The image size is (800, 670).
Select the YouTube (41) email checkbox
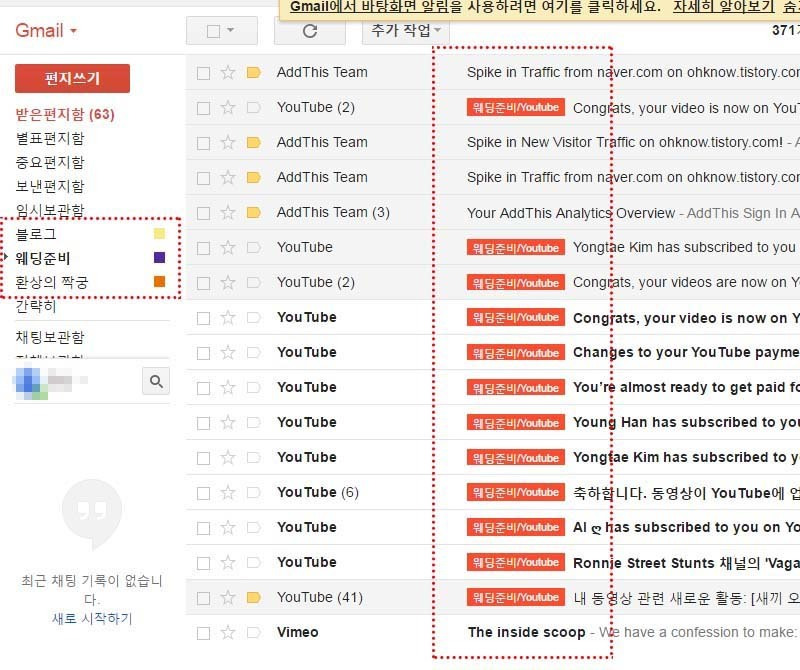click(204, 598)
